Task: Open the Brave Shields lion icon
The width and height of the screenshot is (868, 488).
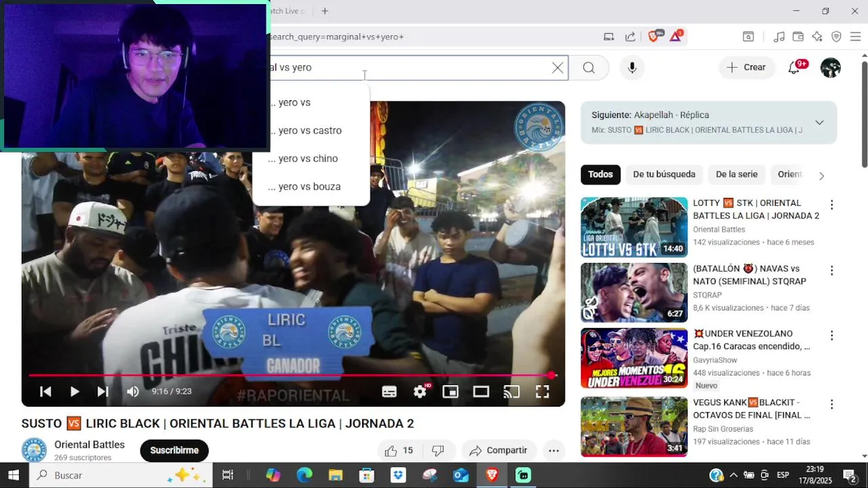Action: tap(654, 37)
